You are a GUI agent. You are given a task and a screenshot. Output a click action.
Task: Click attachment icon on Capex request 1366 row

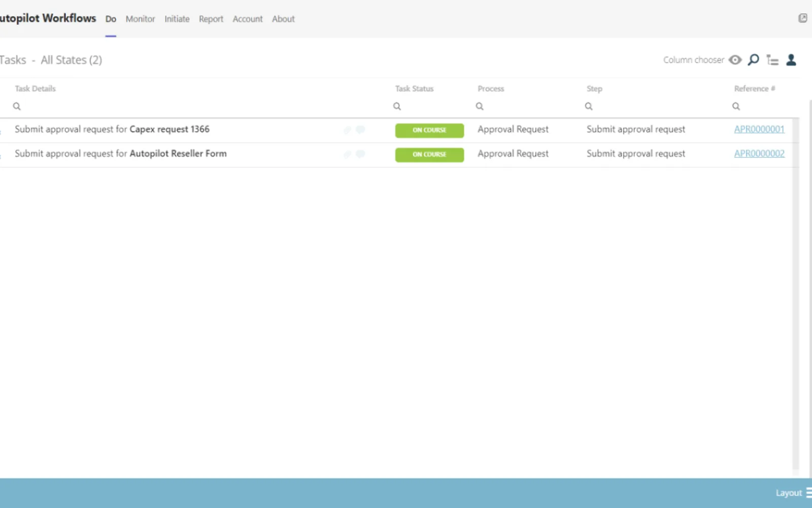pyautogui.click(x=347, y=130)
